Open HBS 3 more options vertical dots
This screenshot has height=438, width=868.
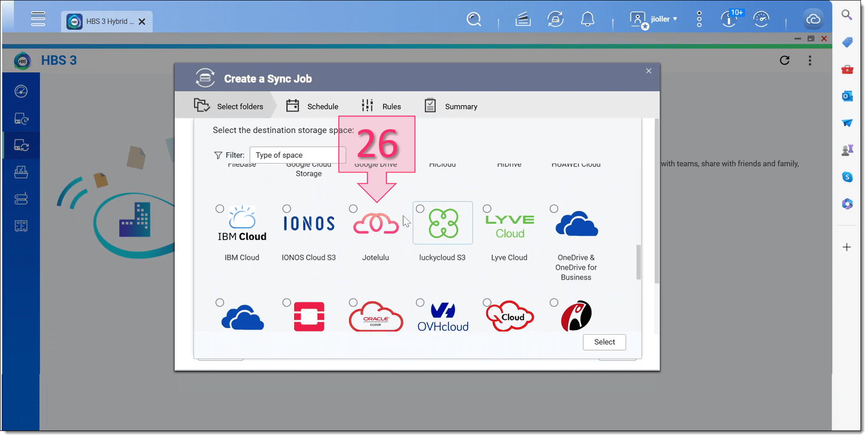pyautogui.click(x=810, y=60)
